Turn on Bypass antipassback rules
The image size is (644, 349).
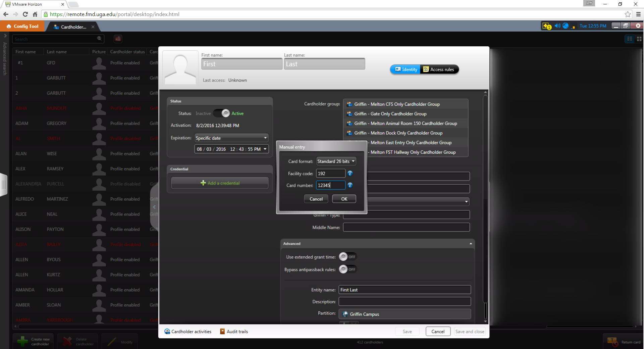click(x=347, y=269)
